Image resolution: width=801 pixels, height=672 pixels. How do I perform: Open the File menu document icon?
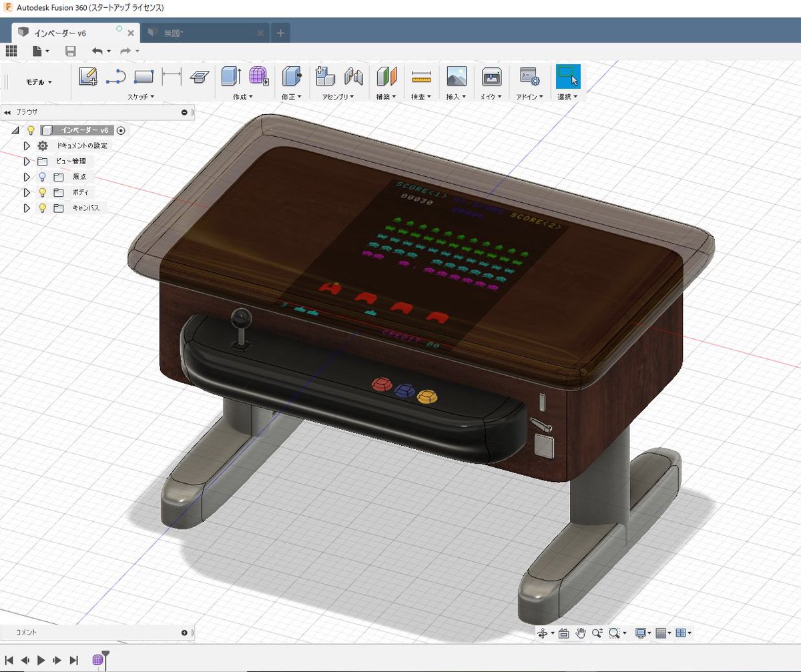click(38, 51)
